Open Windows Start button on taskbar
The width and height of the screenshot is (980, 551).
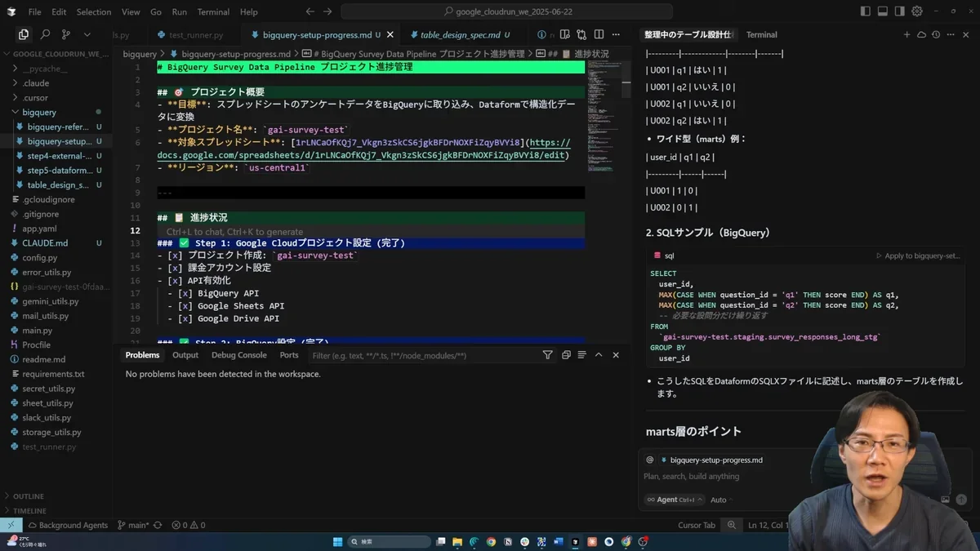click(337, 541)
